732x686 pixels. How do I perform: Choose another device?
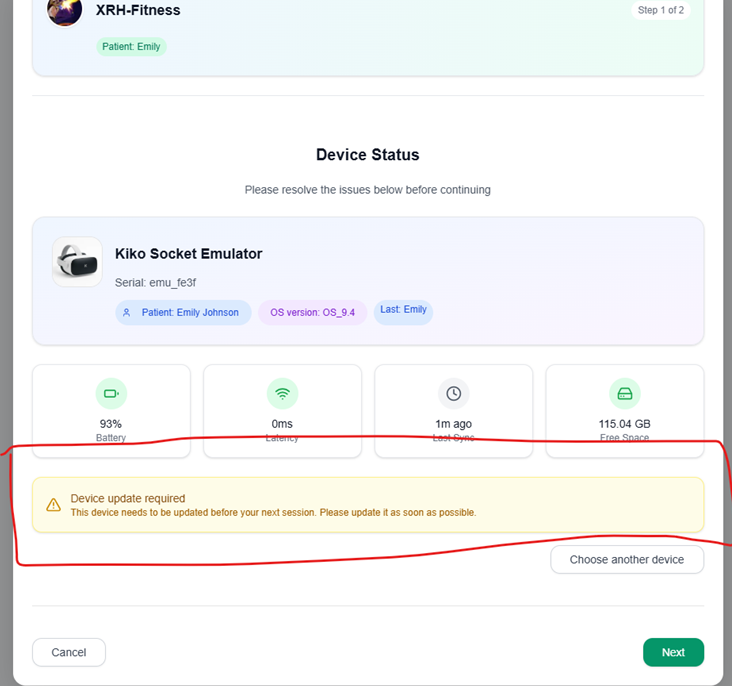coord(627,559)
